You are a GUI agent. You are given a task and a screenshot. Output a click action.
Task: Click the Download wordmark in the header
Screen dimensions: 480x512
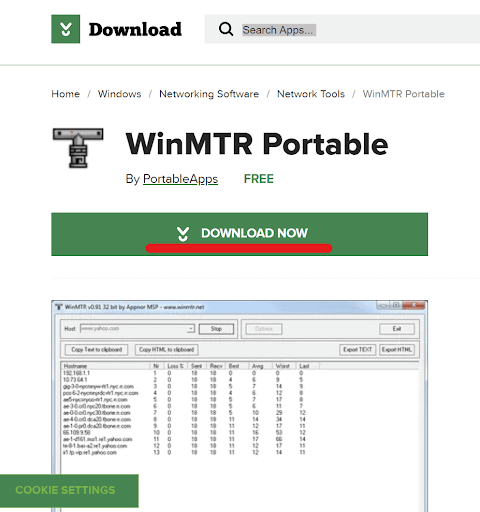[x=135, y=29]
